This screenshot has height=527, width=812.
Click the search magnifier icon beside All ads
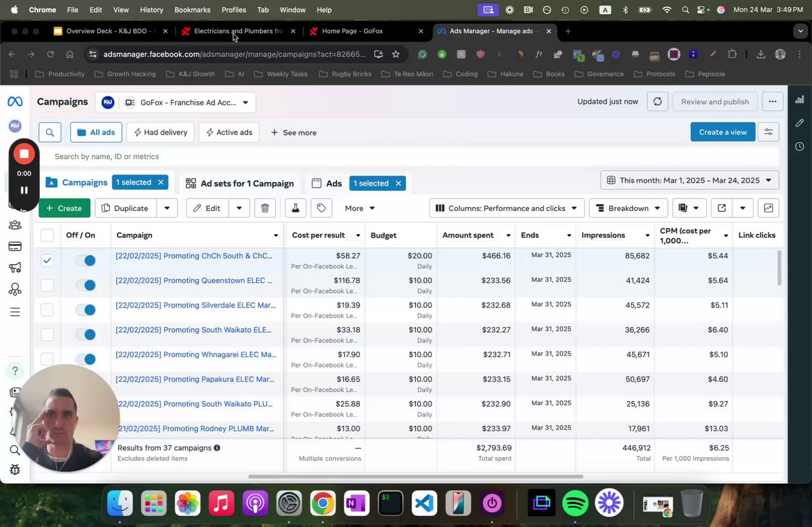pos(49,133)
